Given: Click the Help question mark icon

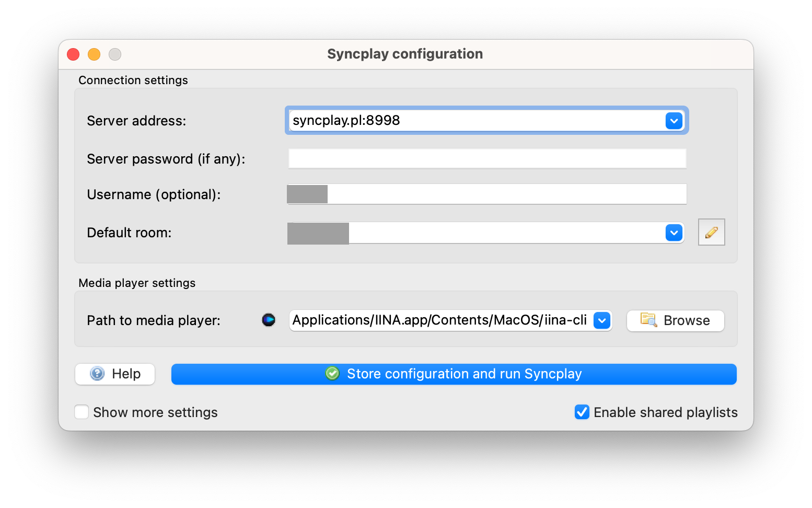Looking at the screenshot, I should coord(97,373).
